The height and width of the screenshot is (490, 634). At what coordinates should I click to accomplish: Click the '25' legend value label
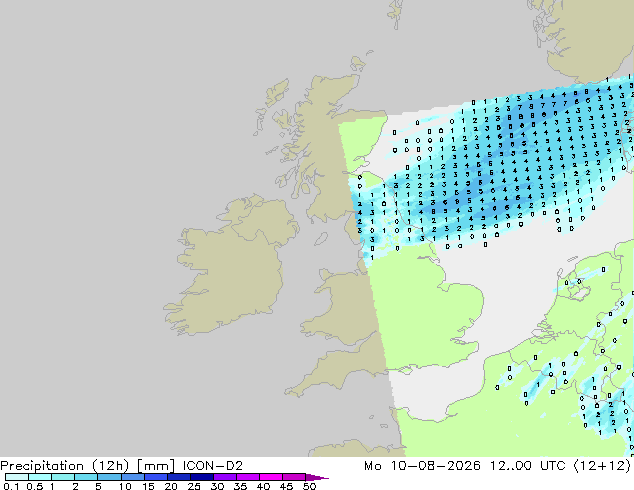[194, 486]
